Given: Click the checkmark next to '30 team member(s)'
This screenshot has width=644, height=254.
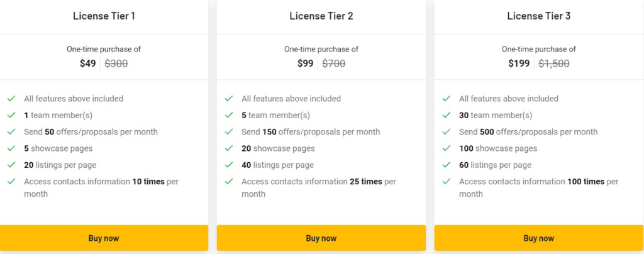Looking at the screenshot, I should (447, 115).
